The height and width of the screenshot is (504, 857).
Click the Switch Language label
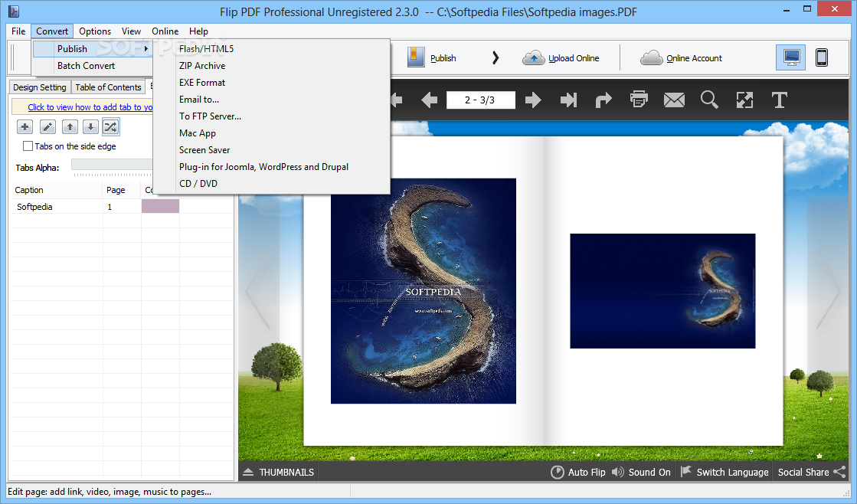732,473
